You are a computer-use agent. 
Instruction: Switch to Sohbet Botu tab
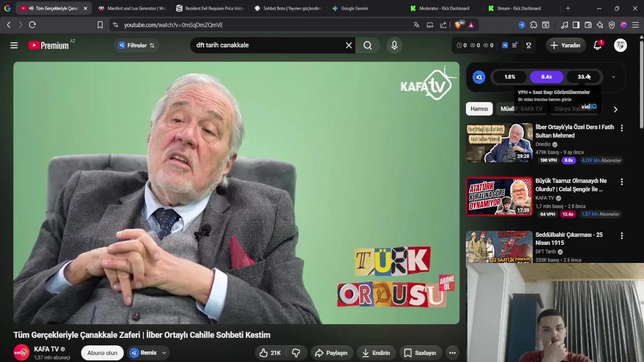tap(288, 9)
